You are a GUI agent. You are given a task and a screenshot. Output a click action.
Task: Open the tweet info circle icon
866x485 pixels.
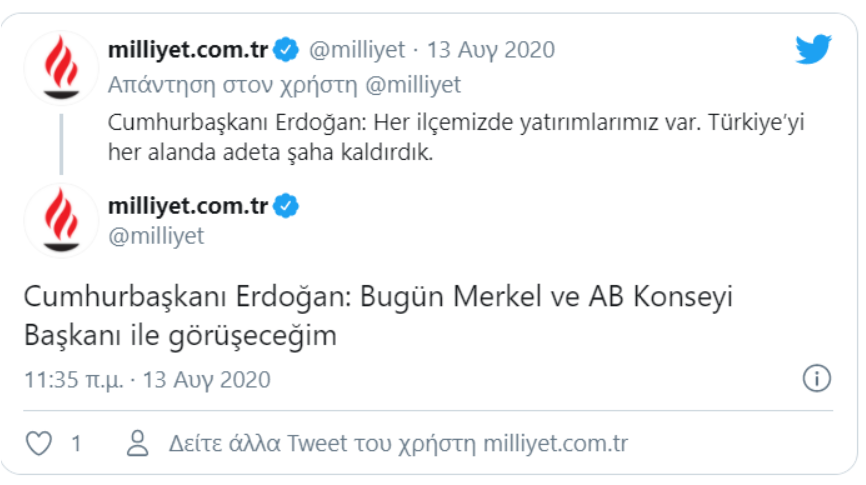click(817, 379)
